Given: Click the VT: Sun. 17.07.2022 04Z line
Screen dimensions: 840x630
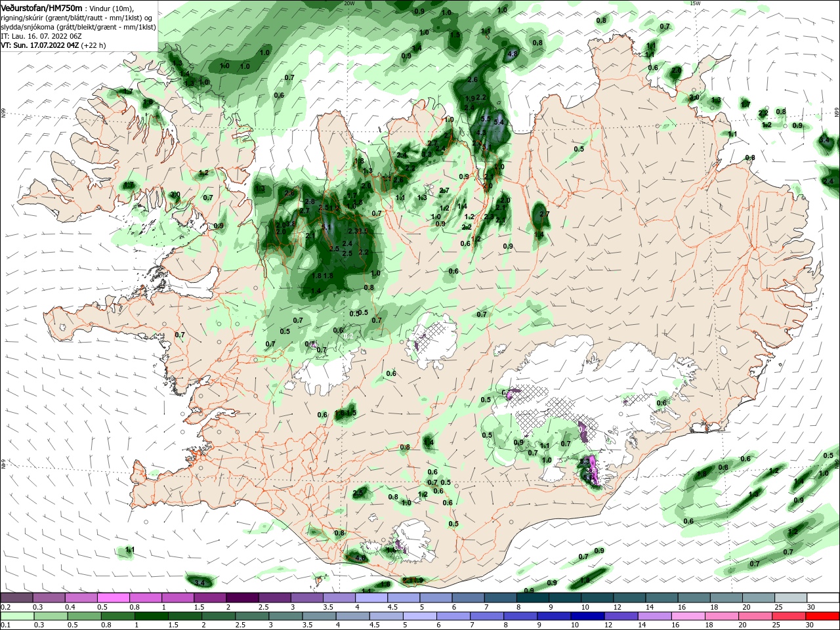Looking at the screenshot, I should pos(53,45).
